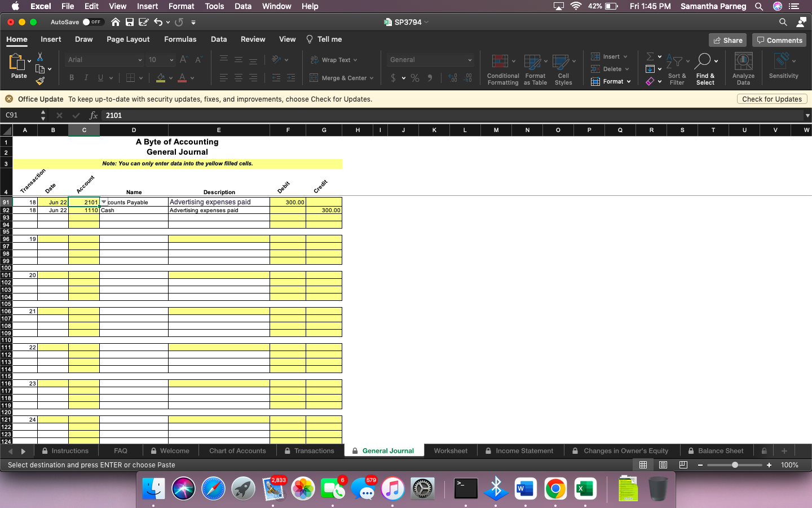Switch to the Worksheet sheet tab

[x=451, y=451]
